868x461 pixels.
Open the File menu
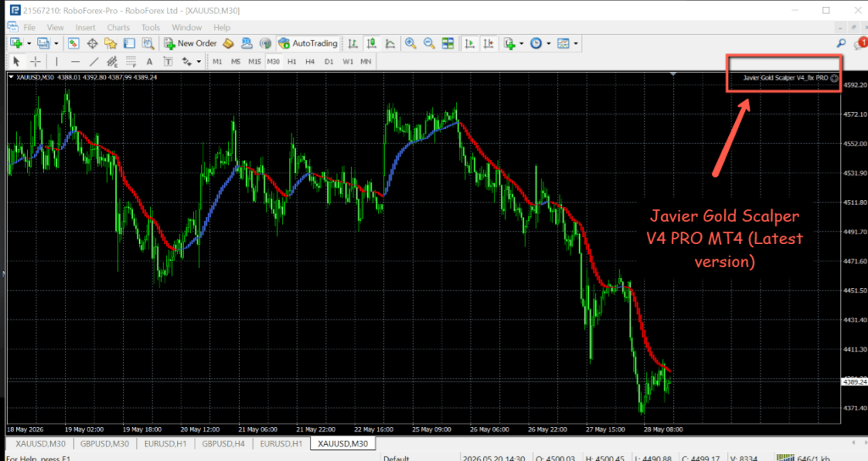[30, 27]
